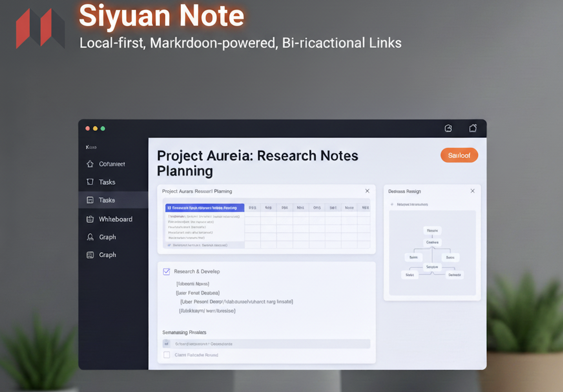This screenshot has width=563, height=392.
Task: Click the Siyuan Note red logo
Action: 40,28
